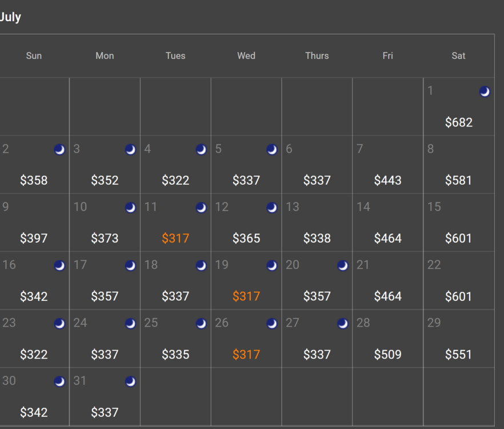Click the date cell for July 13
Screen dimensions: 504x429
point(317,223)
